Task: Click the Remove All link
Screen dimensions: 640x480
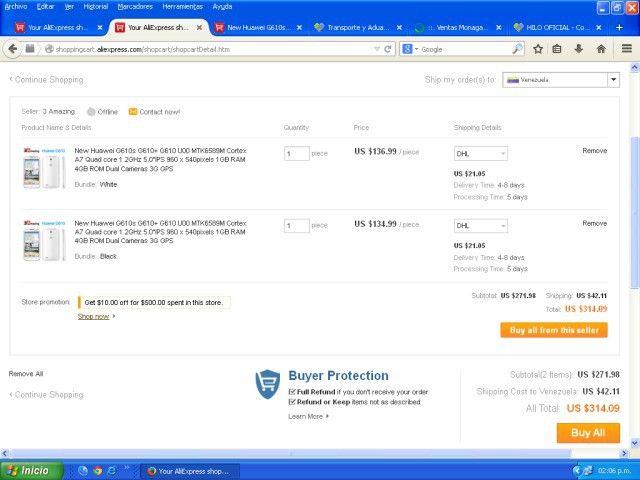Action: (x=26, y=373)
